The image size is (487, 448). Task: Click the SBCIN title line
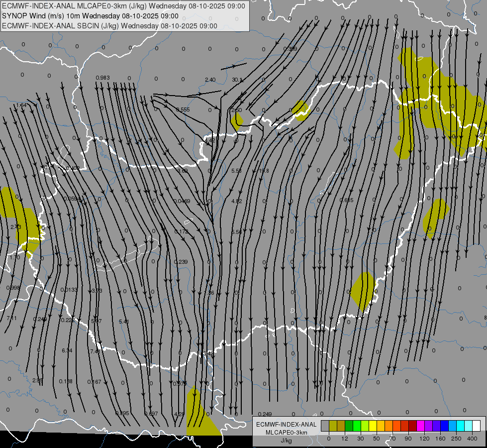coord(109,26)
